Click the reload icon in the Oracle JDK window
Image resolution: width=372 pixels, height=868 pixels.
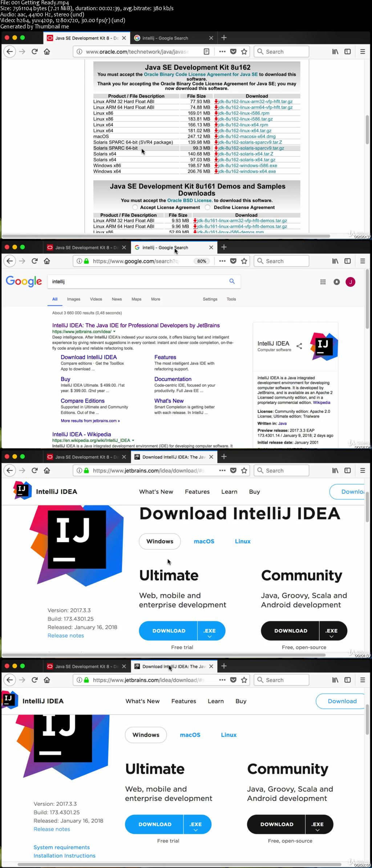point(35,52)
